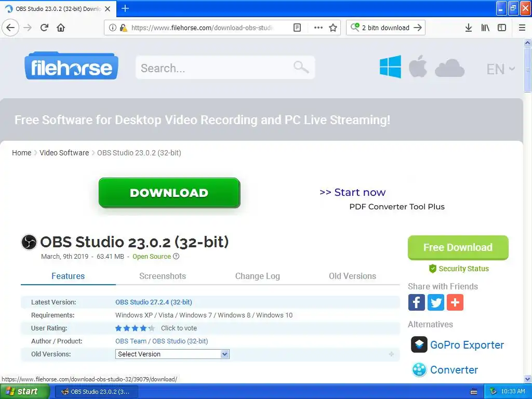Screen dimensions: 532x399
Task: Open the OBS Studio (32-bit) product link
Action: [180, 341]
